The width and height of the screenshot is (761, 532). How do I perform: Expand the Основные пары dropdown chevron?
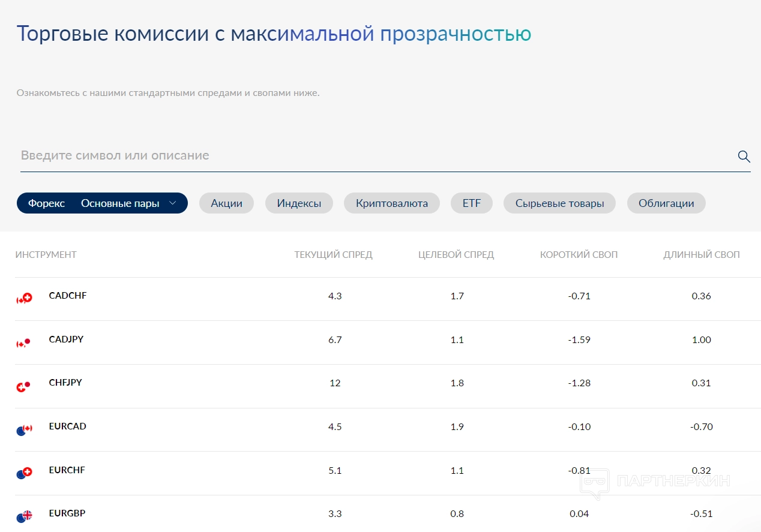pos(173,203)
